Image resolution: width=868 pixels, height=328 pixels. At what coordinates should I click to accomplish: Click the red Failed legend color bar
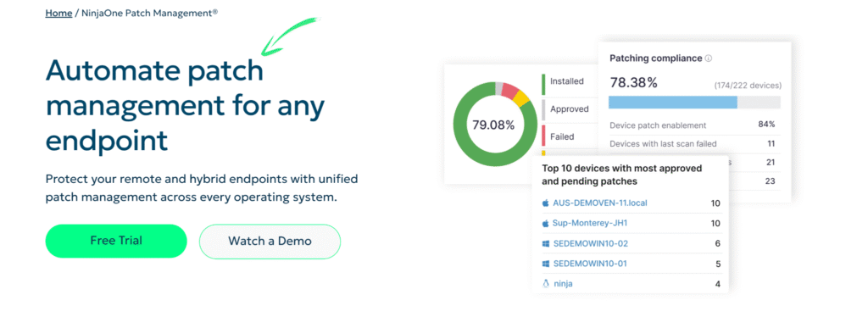(x=543, y=136)
